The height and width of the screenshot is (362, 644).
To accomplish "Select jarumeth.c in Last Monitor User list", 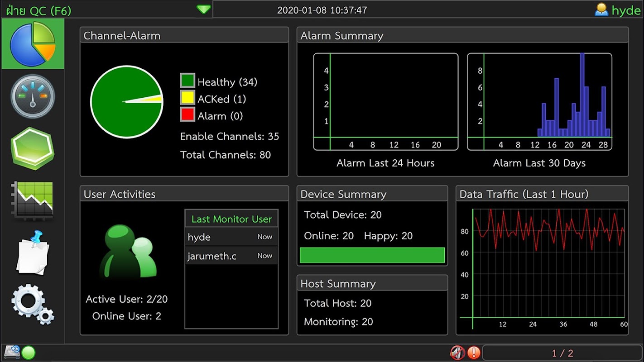I will tap(231, 256).
